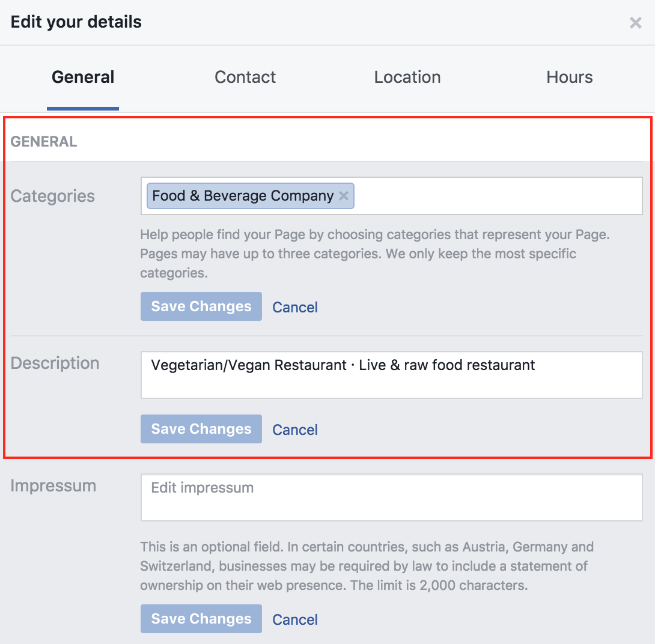
Task: Click the Categories field label
Action: tap(53, 196)
